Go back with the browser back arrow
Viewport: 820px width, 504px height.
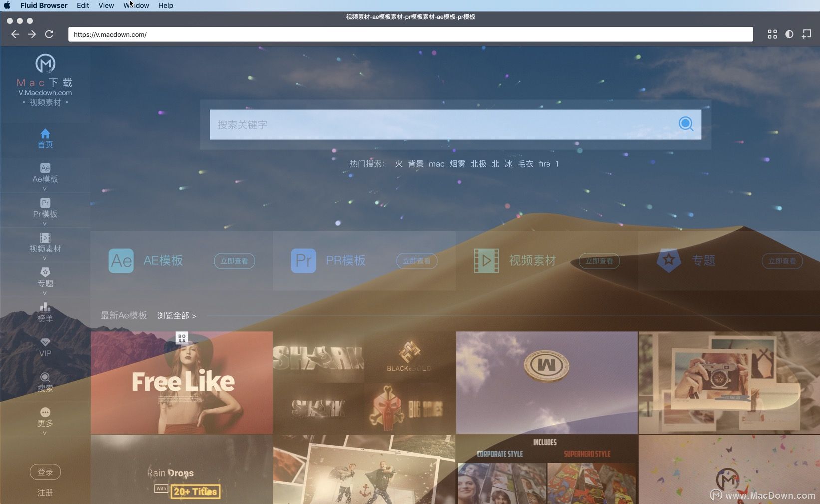pyautogui.click(x=15, y=34)
